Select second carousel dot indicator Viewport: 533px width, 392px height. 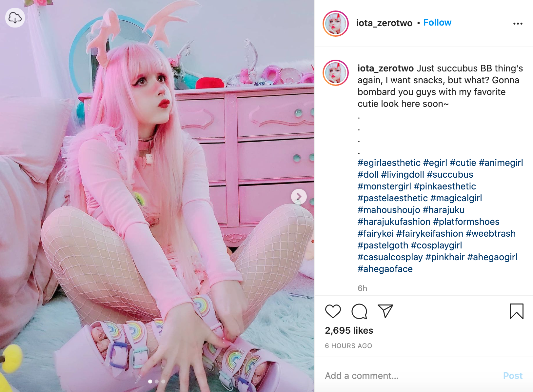157,382
